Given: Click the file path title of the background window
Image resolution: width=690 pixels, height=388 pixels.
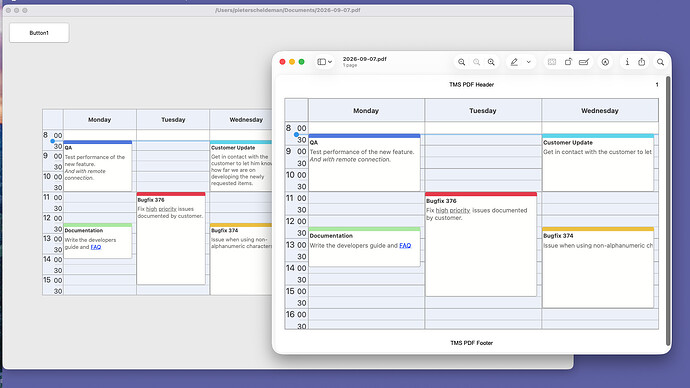Looking at the screenshot, I should [288, 10].
